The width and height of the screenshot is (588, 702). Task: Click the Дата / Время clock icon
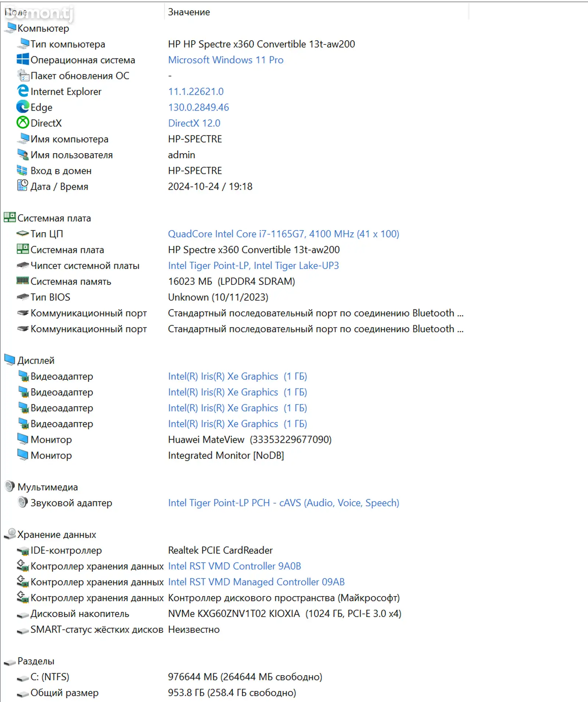(x=22, y=186)
